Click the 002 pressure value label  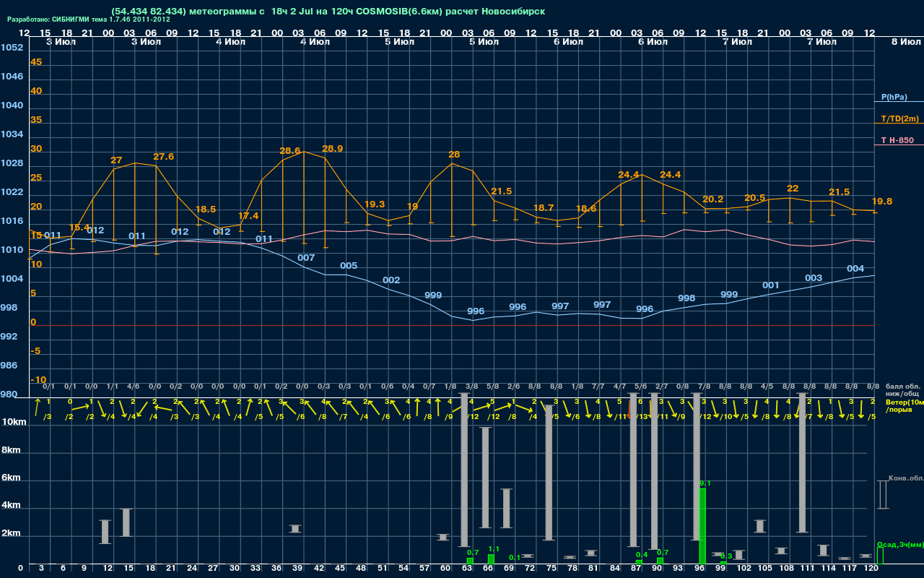[391, 280]
